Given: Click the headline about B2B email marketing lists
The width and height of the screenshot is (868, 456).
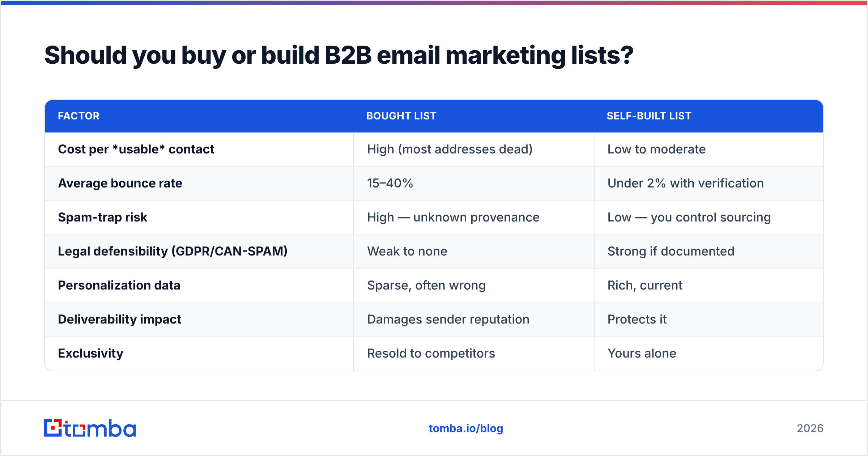Looking at the screenshot, I should [339, 55].
